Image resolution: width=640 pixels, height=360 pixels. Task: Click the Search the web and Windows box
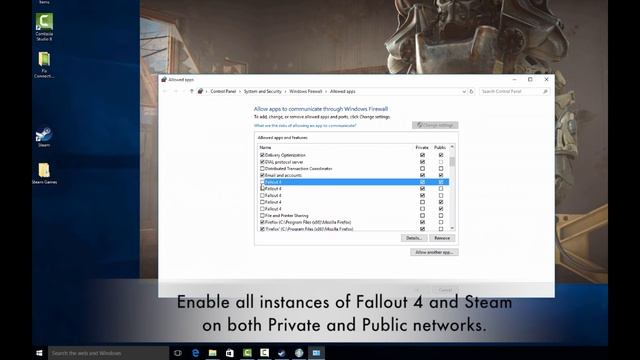[x=109, y=353]
